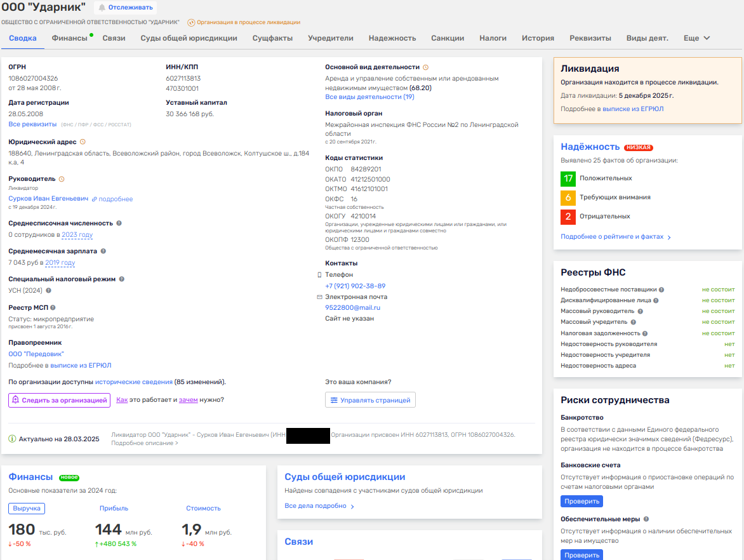Click the clock icon next to Юридический адрес
This screenshot has width=744, height=560.
tap(83, 142)
